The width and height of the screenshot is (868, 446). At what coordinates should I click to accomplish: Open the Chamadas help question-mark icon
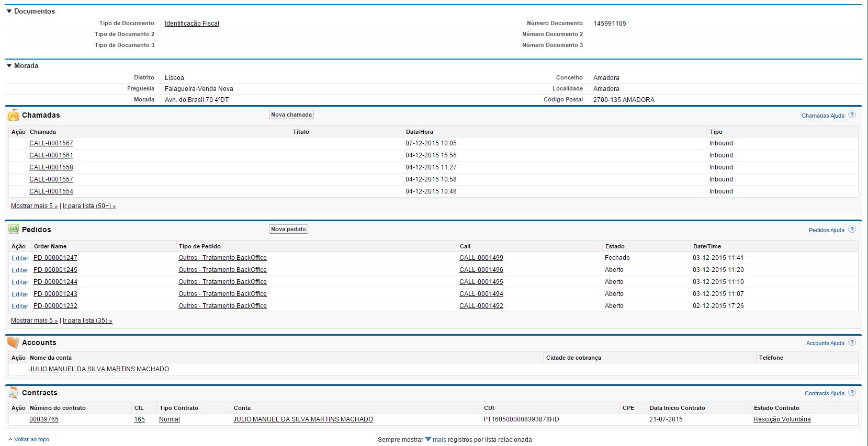pyautogui.click(x=852, y=115)
